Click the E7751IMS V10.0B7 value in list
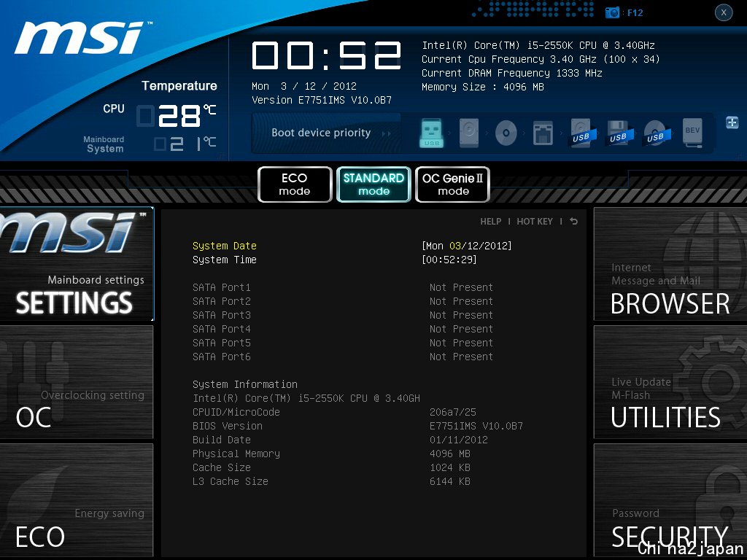The width and height of the screenshot is (747, 560). click(476, 426)
